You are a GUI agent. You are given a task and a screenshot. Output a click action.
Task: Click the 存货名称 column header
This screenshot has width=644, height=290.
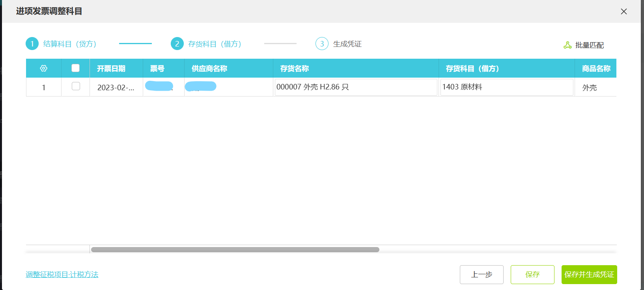[356, 68]
